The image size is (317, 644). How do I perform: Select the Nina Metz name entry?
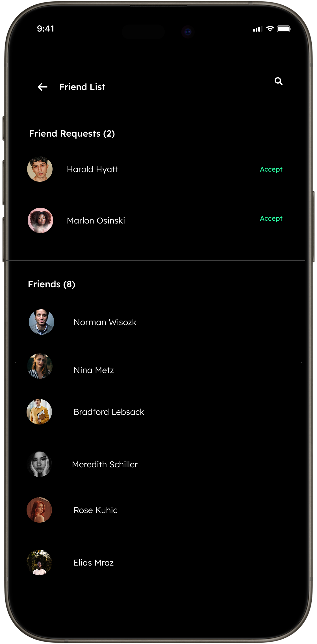[94, 370]
